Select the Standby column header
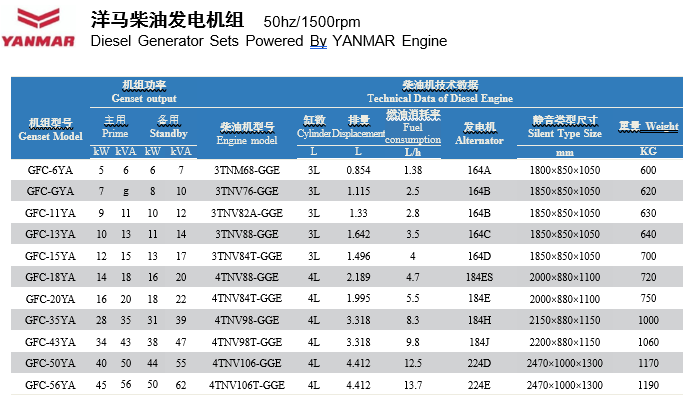This screenshot has height=405, width=695. (x=168, y=127)
